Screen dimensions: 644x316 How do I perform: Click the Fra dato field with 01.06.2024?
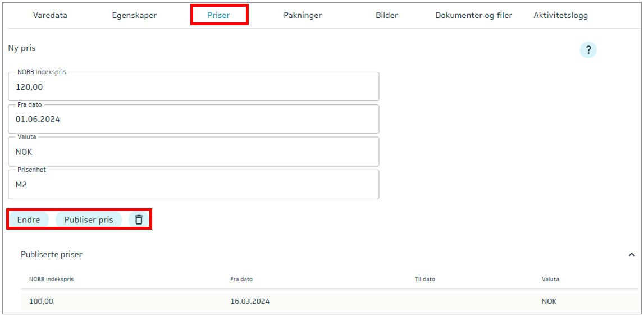[x=193, y=120]
